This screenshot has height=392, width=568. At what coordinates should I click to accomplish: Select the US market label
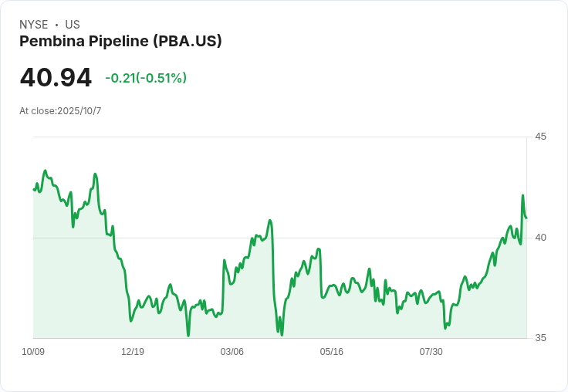pos(73,25)
